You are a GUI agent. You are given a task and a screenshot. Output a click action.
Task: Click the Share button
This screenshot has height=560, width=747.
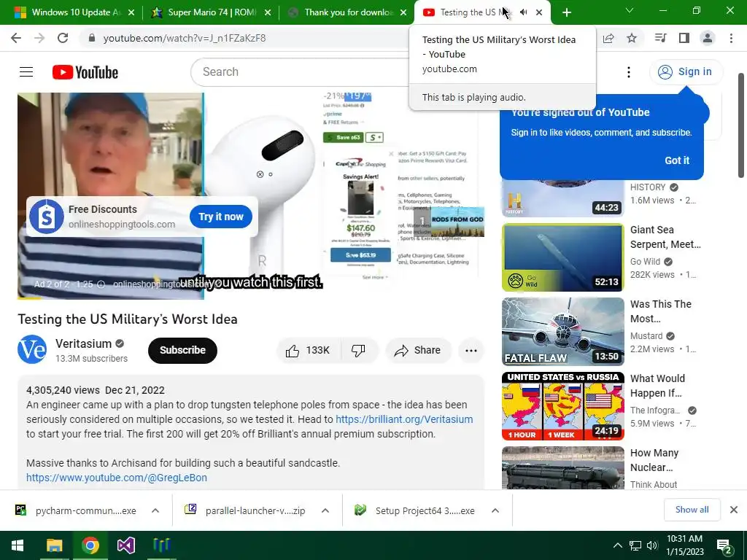coord(418,351)
